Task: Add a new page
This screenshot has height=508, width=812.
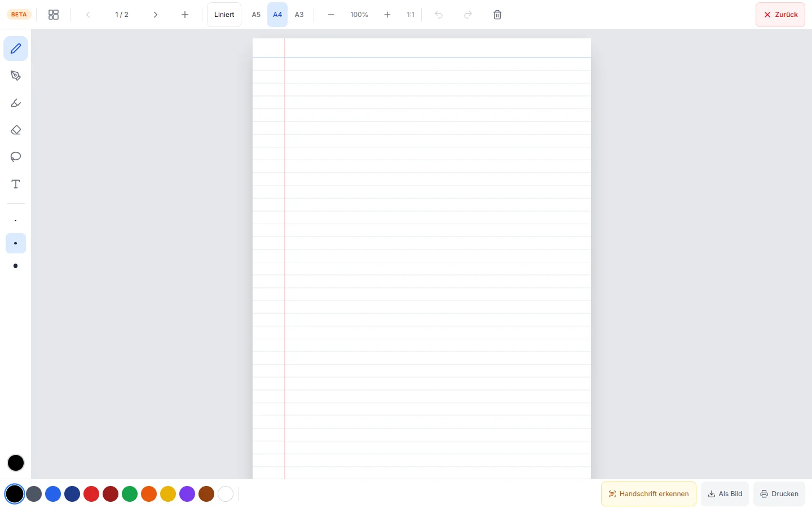Action: coord(185,15)
